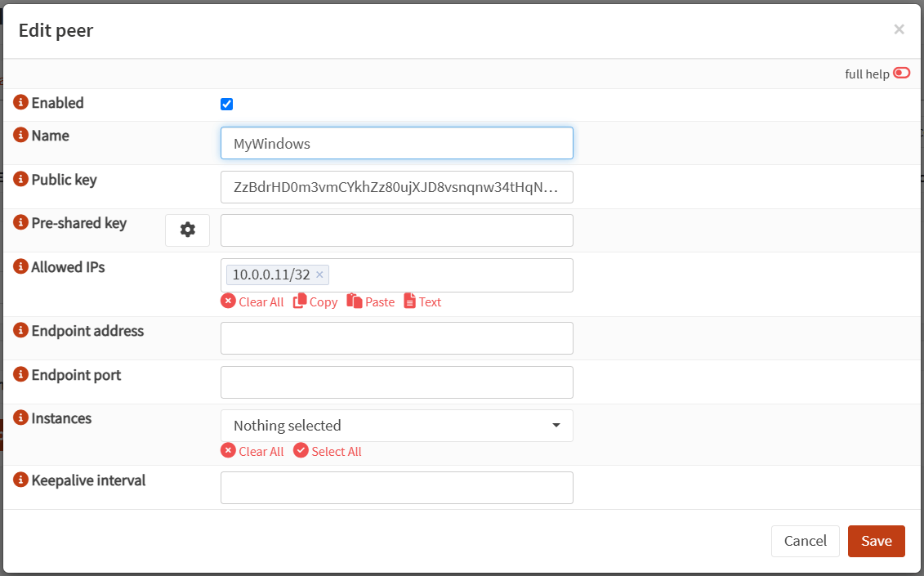Click the info icon beside Enabled

tap(20, 103)
